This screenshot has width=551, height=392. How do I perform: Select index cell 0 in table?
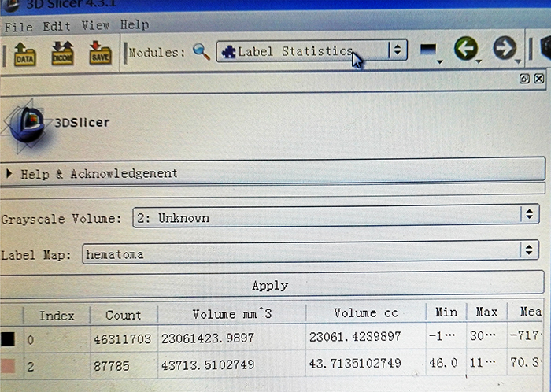(x=57, y=339)
